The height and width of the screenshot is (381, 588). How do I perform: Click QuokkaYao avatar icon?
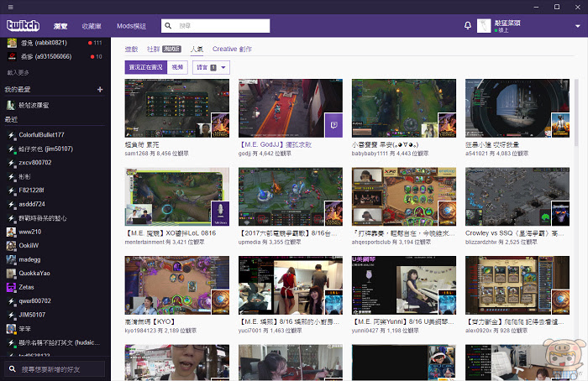click(x=11, y=273)
